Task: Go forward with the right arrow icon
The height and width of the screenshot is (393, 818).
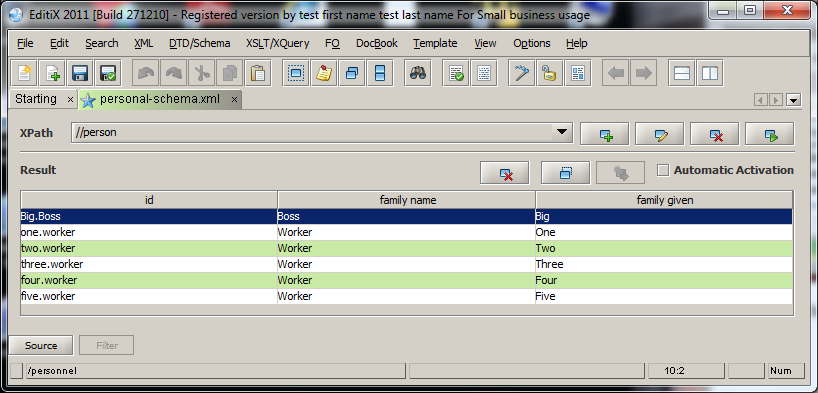Action: [x=644, y=73]
